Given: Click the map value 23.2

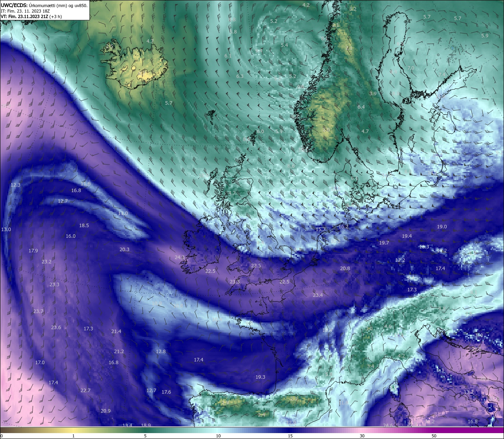Looking at the screenshot, I should (46, 261).
